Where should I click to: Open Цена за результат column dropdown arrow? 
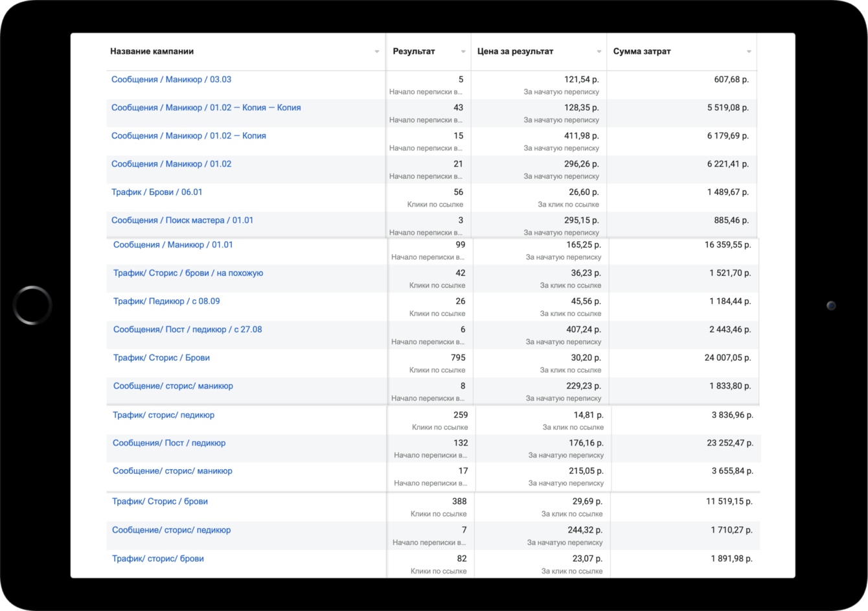click(599, 52)
